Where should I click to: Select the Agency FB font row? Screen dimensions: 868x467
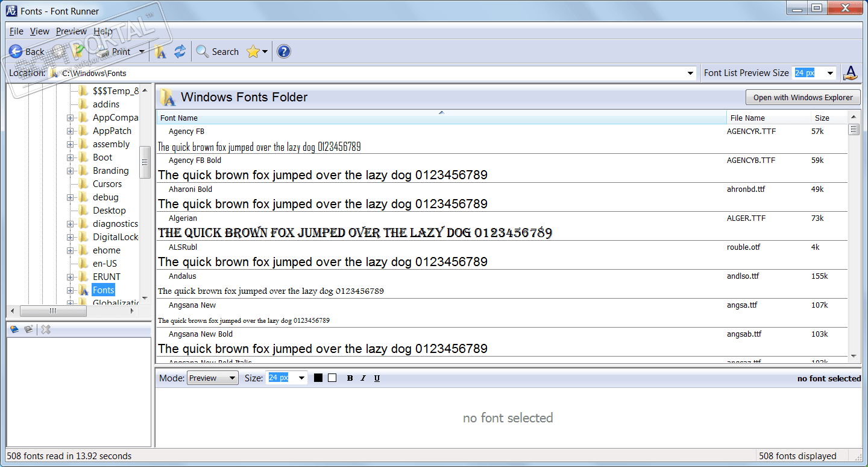tap(502, 139)
